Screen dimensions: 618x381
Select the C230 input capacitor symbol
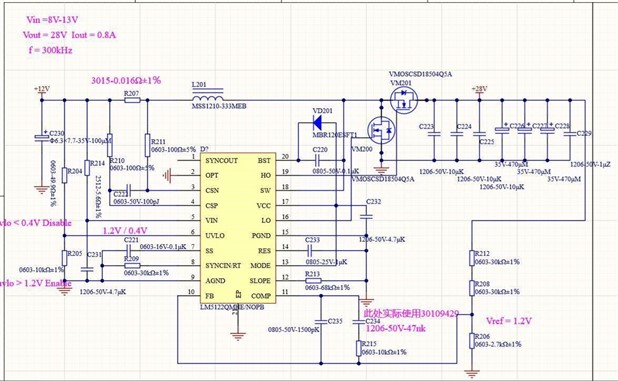pyautogui.click(x=41, y=137)
